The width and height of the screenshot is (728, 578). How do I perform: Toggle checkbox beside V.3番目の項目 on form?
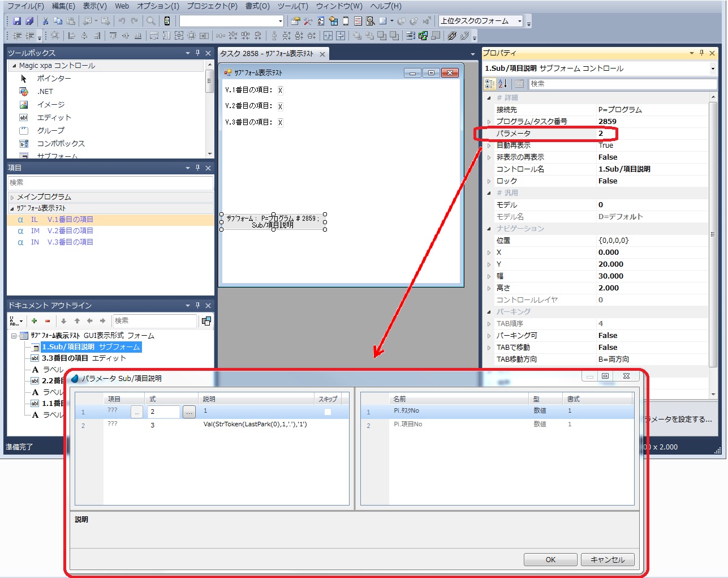pyautogui.click(x=280, y=122)
